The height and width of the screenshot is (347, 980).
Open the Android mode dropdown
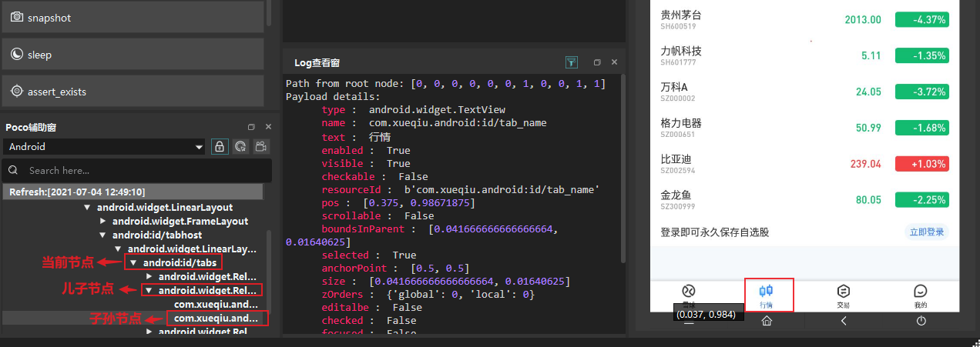pos(104,146)
